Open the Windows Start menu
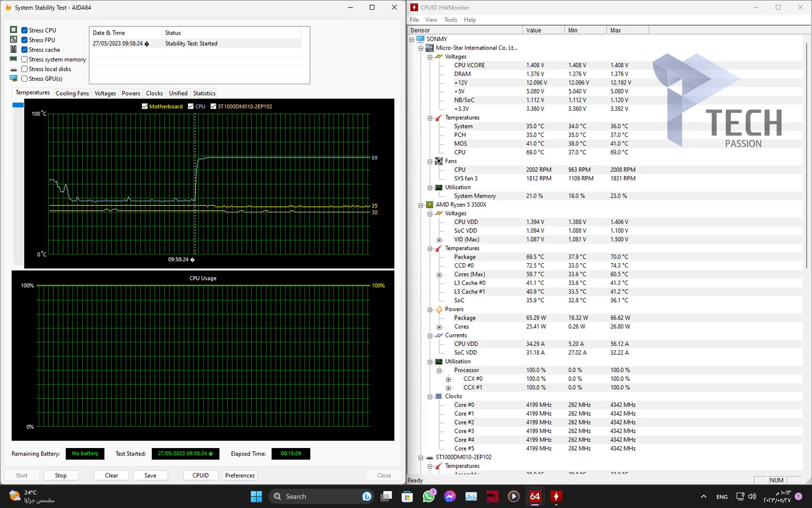Image resolution: width=812 pixels, height=508 pixels. click(256, 496)
